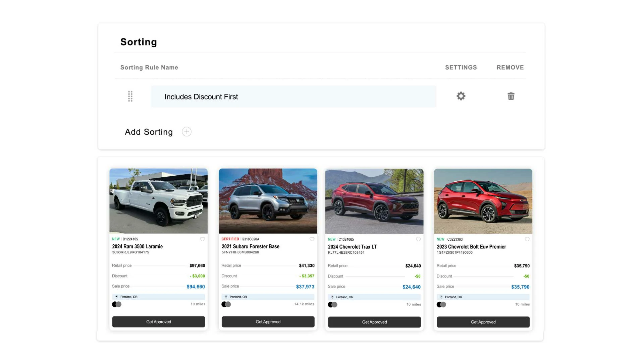Click the Add Sorting label
The image size is (644, 362).
pyautogui.click(x=149, y=132)
